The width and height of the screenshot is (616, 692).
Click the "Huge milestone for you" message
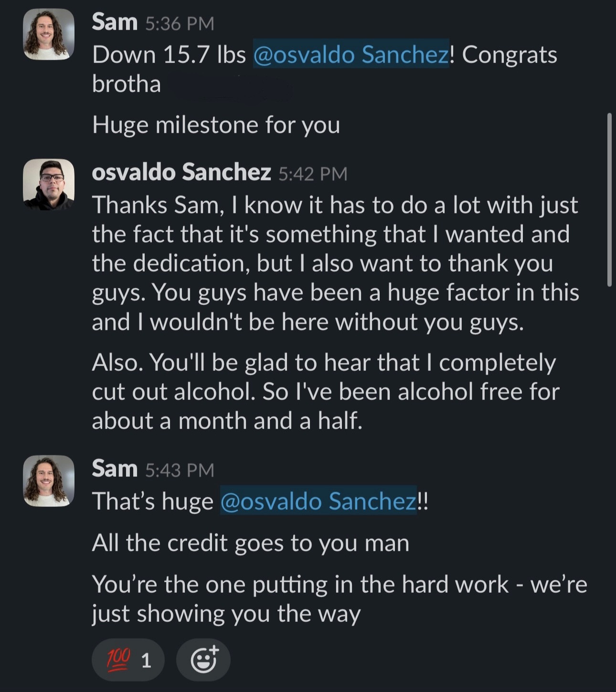click(216, 125)
